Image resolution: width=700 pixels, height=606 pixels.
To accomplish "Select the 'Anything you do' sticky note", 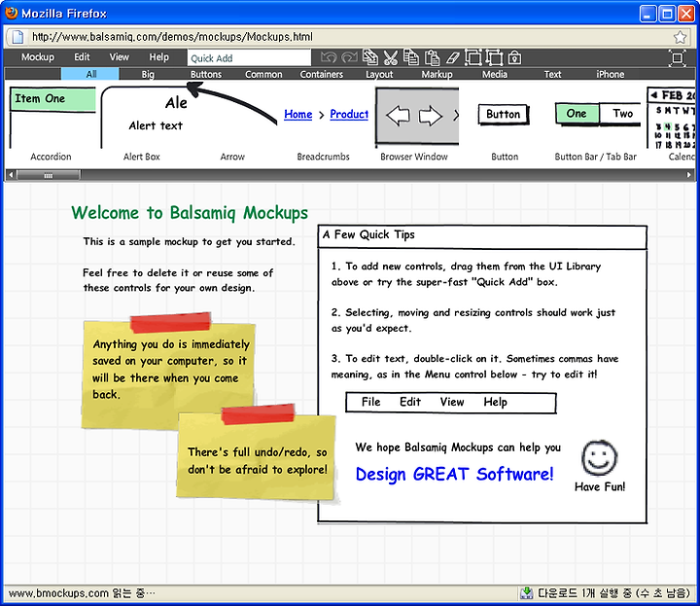I will pos(169,371).
